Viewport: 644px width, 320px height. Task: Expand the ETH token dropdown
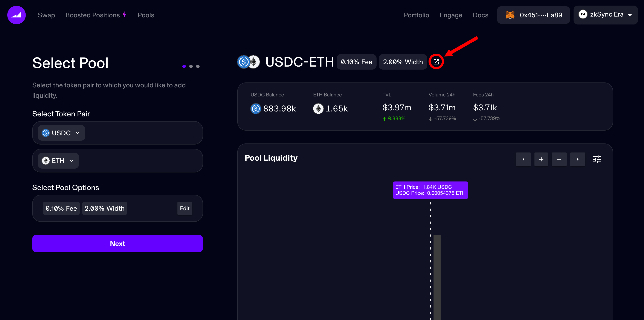point(58,160)
